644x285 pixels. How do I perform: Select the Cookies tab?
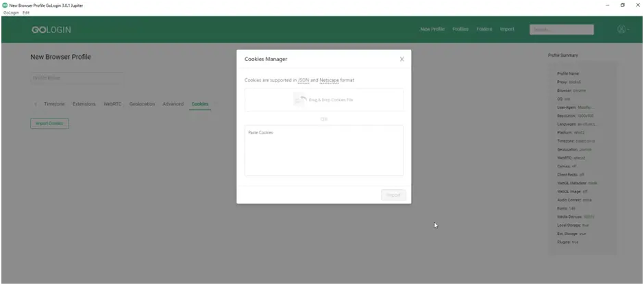pos(200,104)
